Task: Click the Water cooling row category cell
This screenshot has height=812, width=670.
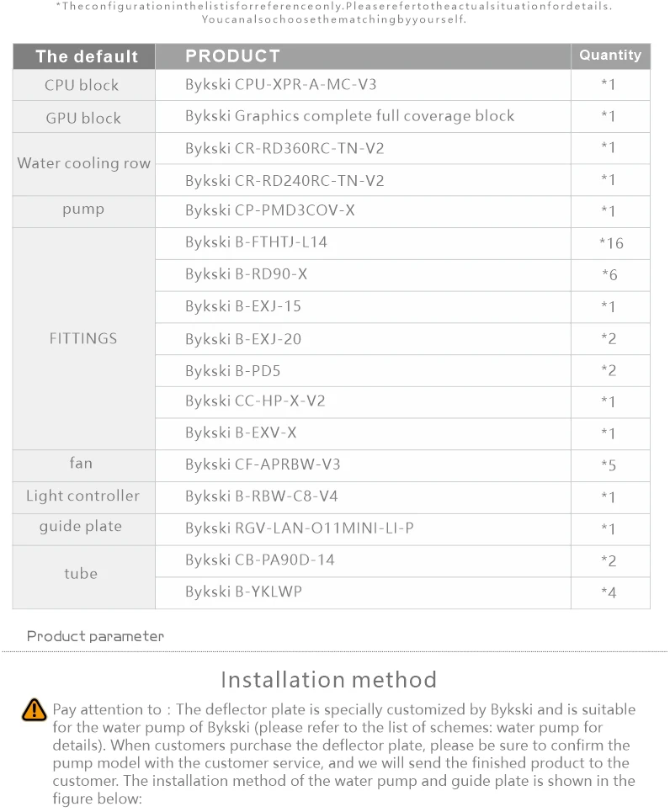Action: click(x=83, y=163)
